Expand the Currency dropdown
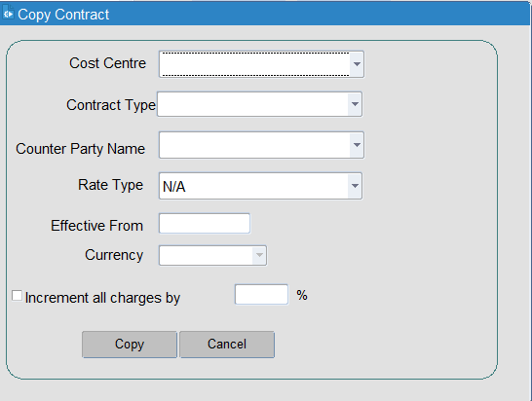 point(259,255)
